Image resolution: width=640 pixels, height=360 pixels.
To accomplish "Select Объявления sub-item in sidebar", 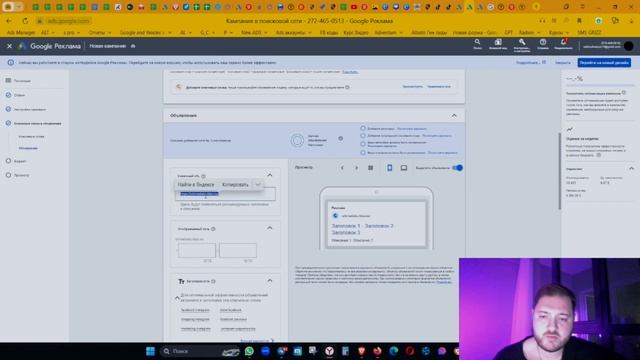I will 28,148.
